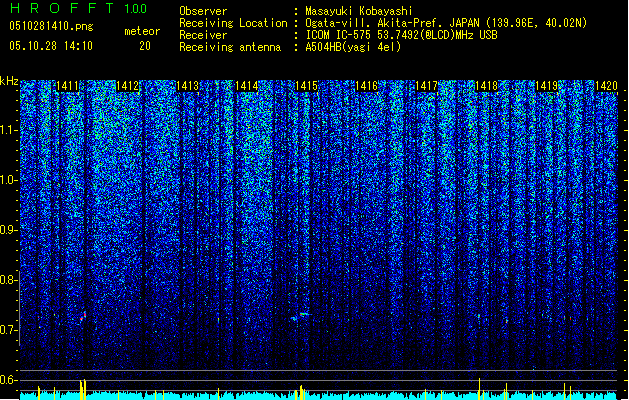Click the kHz axis unit label
Viewport: 629px width, 400px height.
click(x=9, y=81)
